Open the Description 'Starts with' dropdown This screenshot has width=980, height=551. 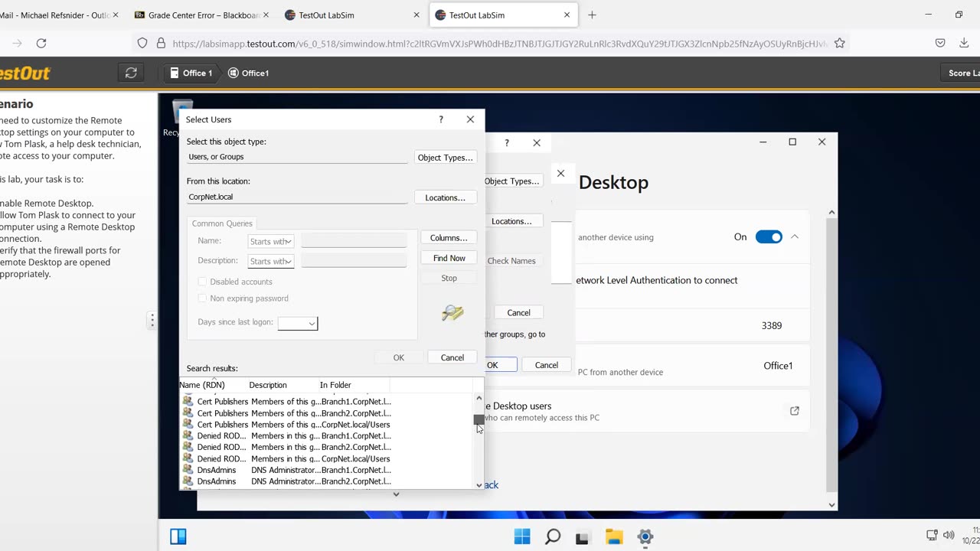(x=271, y=261)
